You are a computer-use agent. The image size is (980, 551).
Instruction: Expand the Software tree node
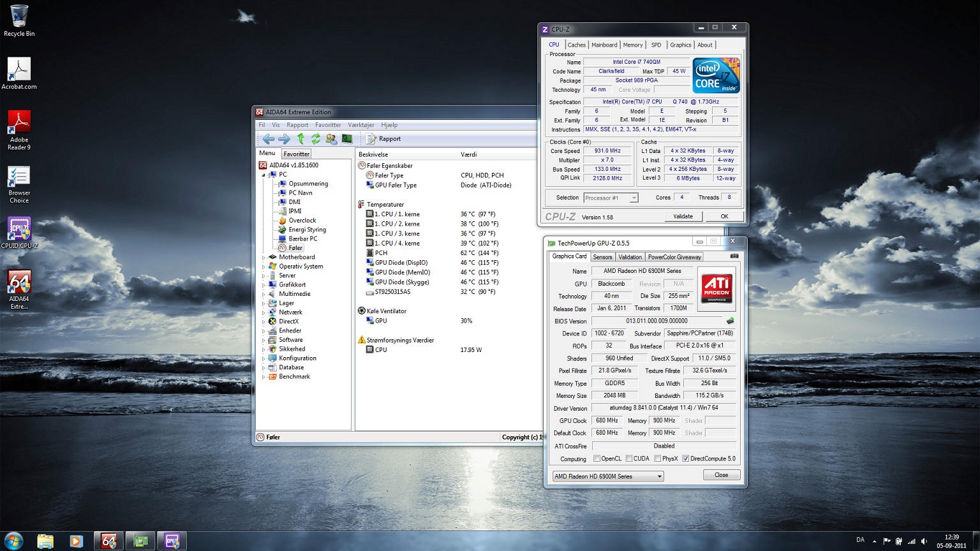coord(264,340)
